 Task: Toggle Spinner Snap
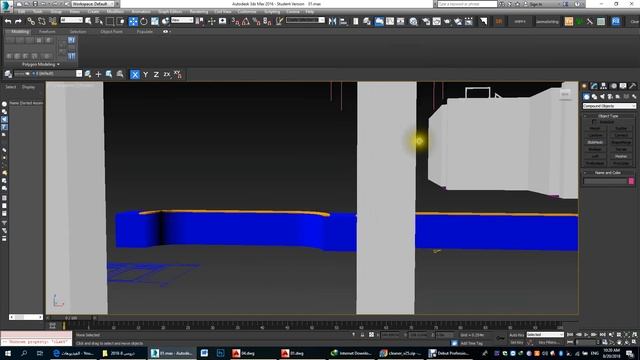pyautogui.click(x=267, y=21)
